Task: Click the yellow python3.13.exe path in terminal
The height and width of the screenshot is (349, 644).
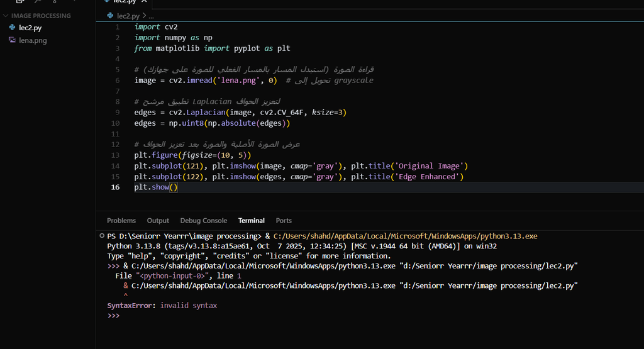Action: pyautogui.click(x=405, y=236)
